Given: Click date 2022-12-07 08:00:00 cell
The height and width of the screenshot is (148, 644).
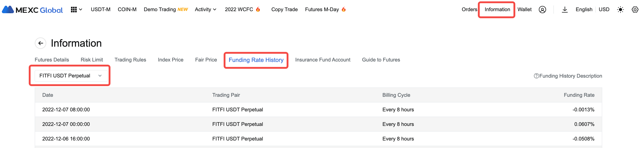Looking at the screenshot, I should point(66,110).
